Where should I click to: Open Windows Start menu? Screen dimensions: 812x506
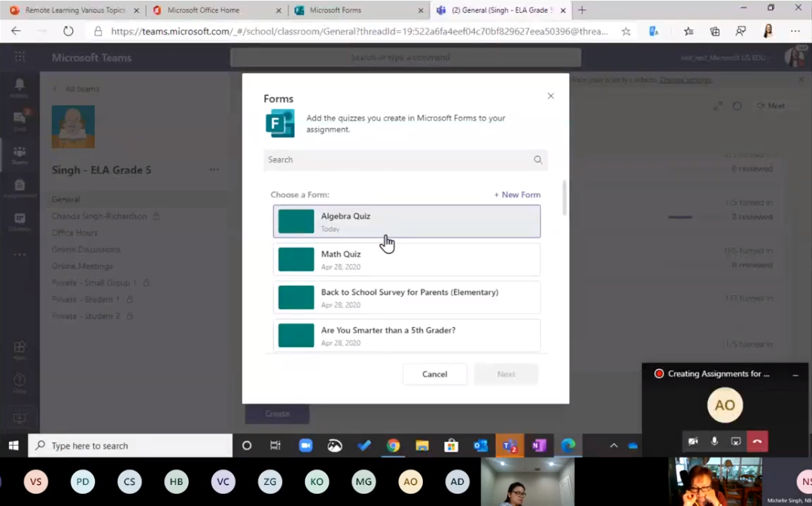(14, 445)
